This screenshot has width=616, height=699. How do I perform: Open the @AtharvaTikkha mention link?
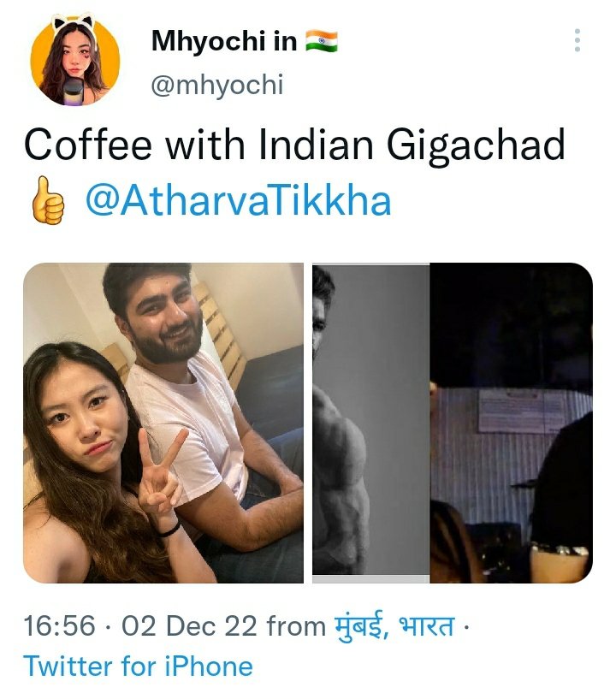coord(238,200)
